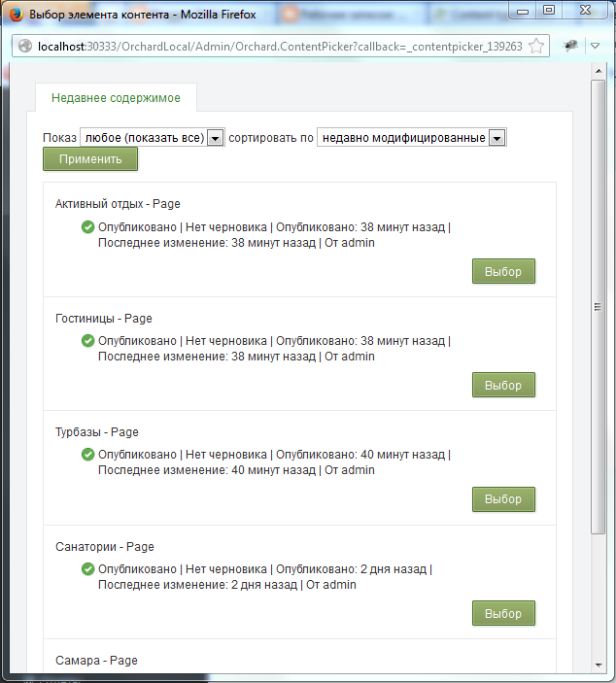Click the сортировать по label
This screenshot has height=683, width=616.
click(x=271, y=138)
